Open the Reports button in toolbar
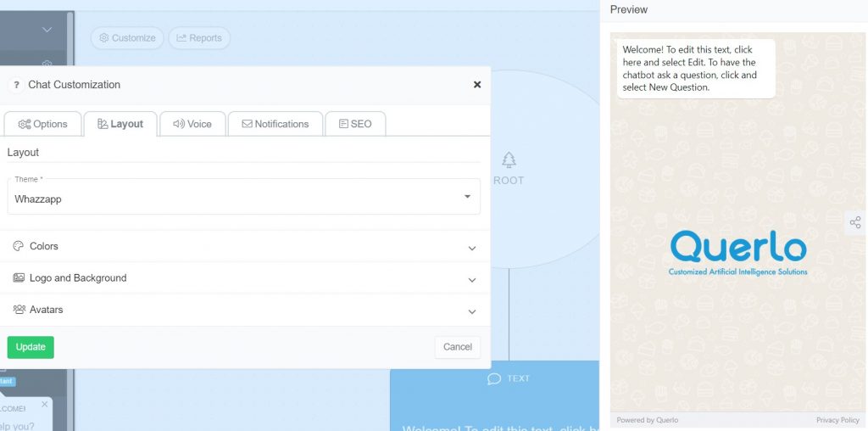 [x=199, y=38]
